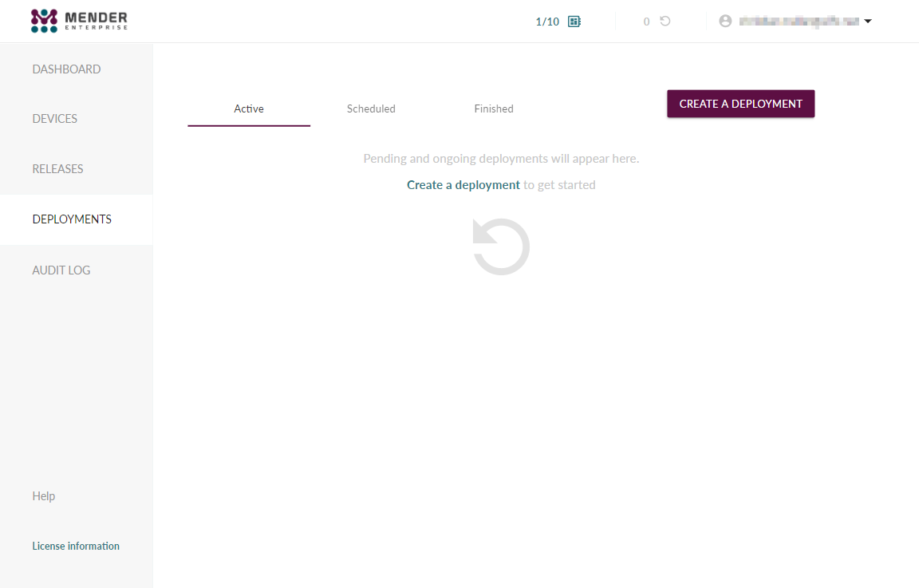Click the large circular arrow placeholder icon
919x588 pixels.
coord(501,247)
